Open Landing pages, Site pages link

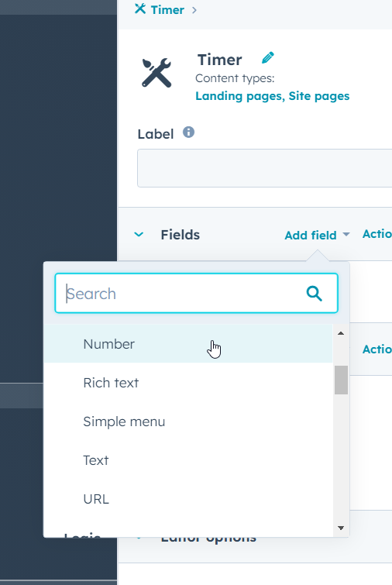coord(272,96)
